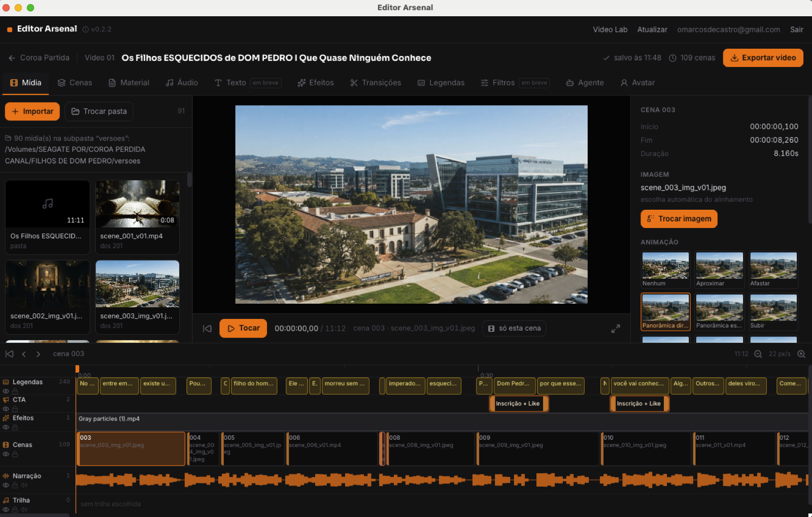
Task: Go back using arrow beside Coroa Partida
Action: point(12,58)
